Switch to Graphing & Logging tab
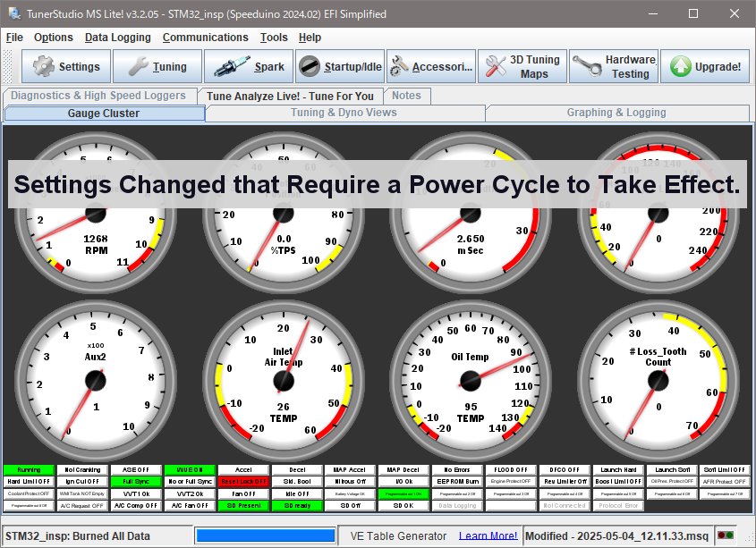The height and width of the screenshot is (548, 756). 616,113
